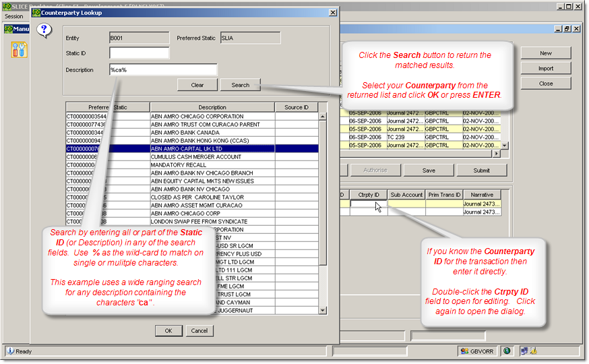Click the Counterparty Lookup title bar icon

click(x=36, y=12)
